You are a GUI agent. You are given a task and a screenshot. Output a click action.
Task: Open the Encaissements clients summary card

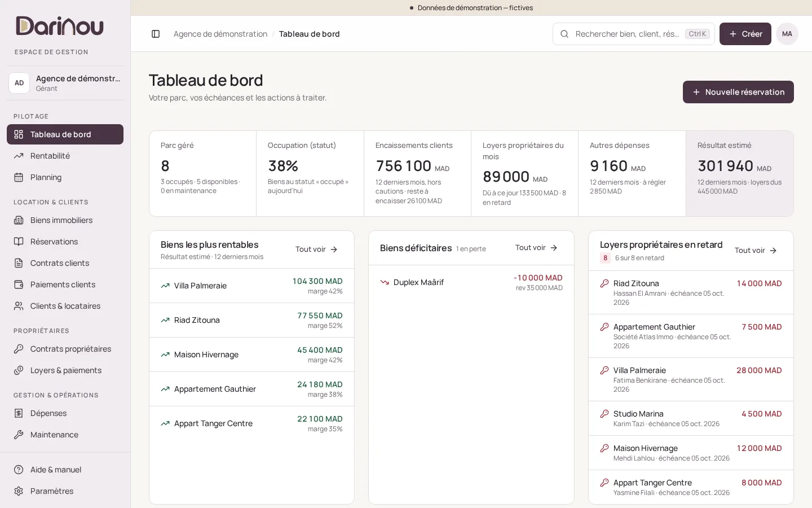pyautogui.click(x=417, y=173)
